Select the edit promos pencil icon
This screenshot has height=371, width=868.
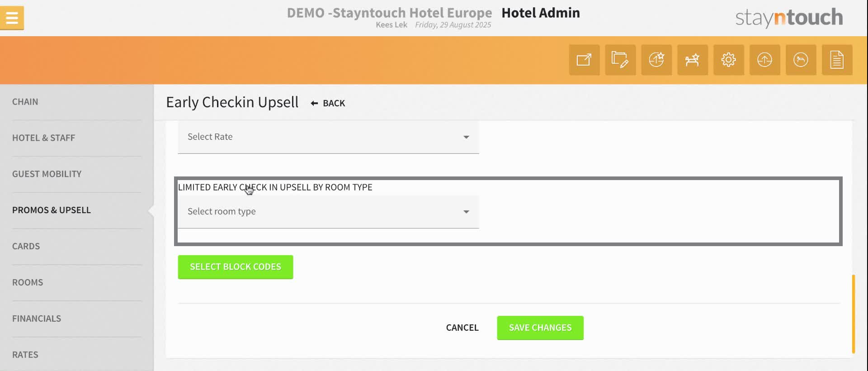point(620,60)
